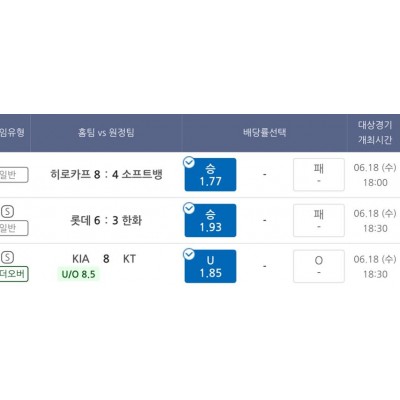
Task: Toggle the U 1.85 under bet
Action: coord(210,266)
